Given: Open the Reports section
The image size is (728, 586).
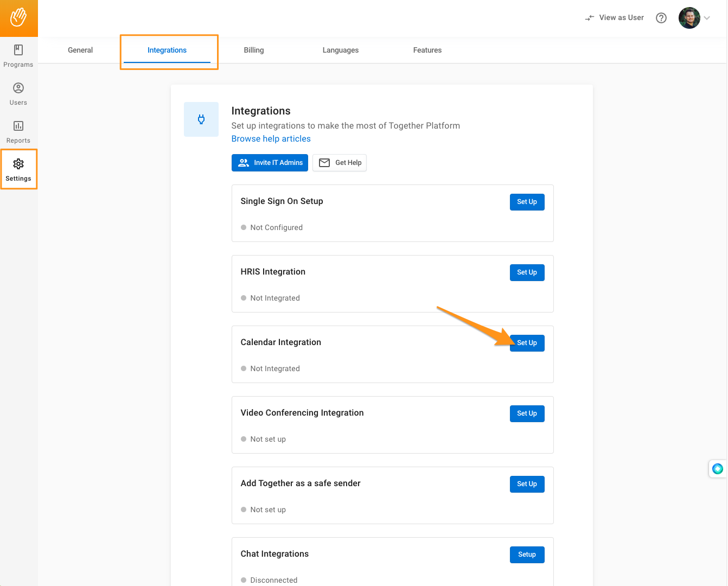Looking at the screenshot, I should (x=18, y=132).
